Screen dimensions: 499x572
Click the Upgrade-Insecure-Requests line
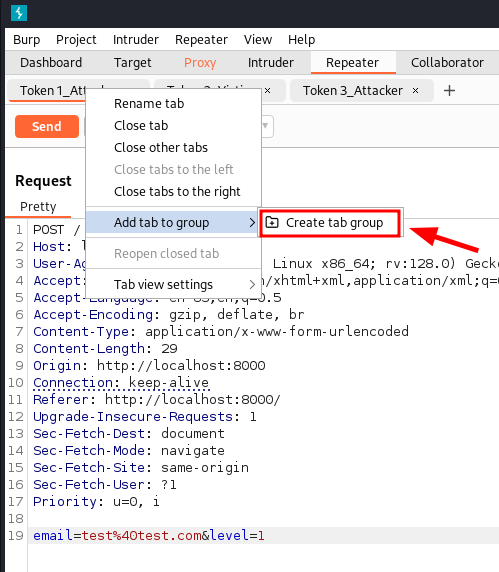click(145, 417)
